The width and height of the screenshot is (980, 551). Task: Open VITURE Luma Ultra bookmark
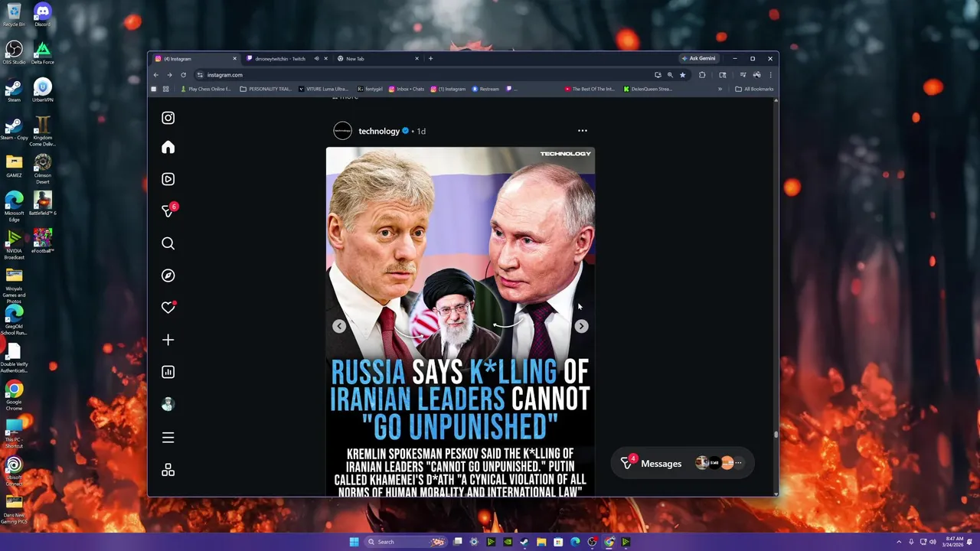323,89
